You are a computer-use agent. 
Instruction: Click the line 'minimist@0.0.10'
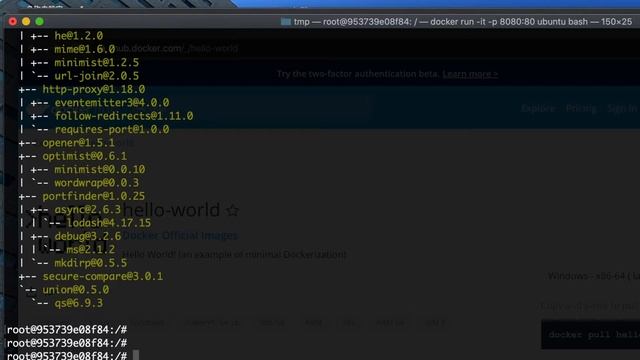100,170
